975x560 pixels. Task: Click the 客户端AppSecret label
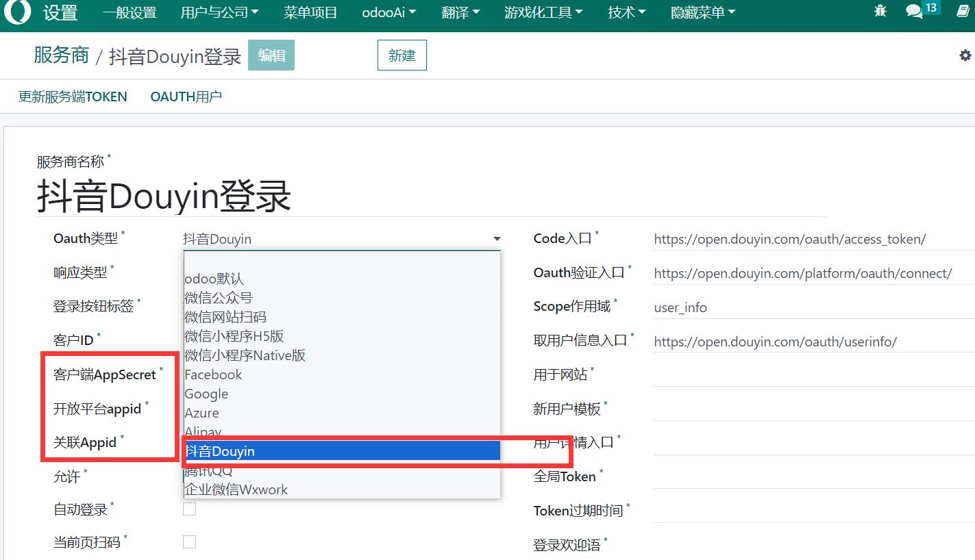click(x=105, y=374)
